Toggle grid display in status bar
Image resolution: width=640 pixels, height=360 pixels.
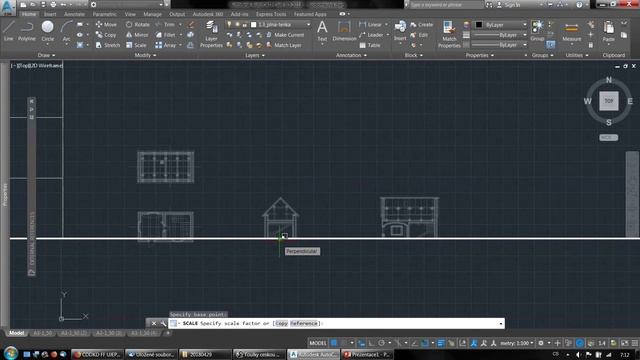[x=334, y=343]
